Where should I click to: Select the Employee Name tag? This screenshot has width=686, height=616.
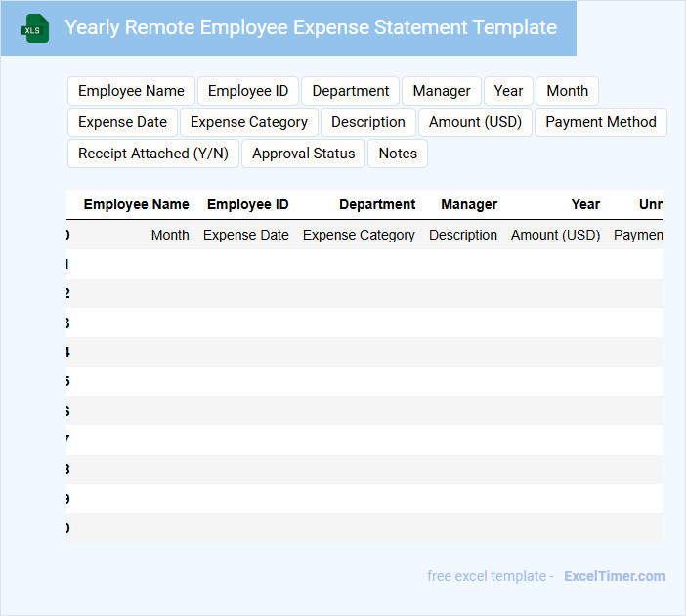pos(131,91)
